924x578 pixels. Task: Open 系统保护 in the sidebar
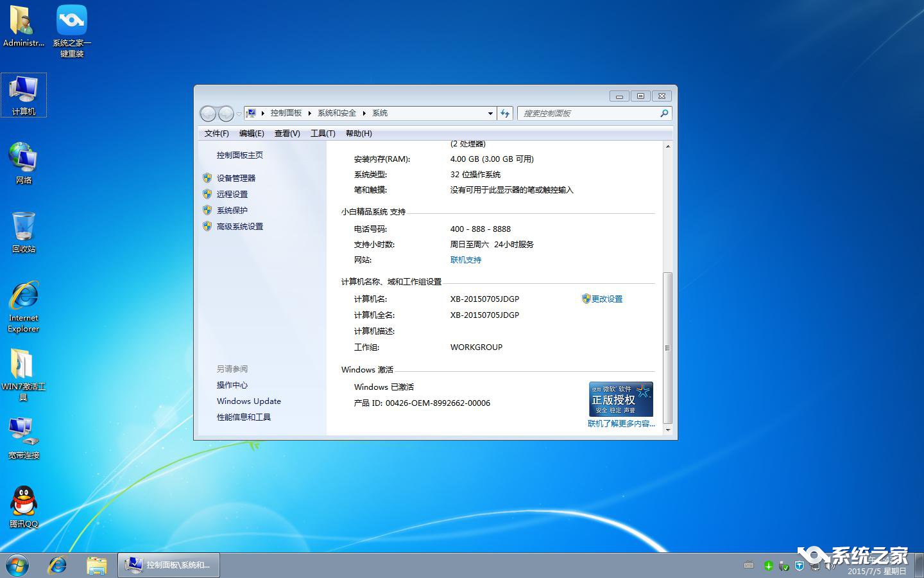coord(231,210)
